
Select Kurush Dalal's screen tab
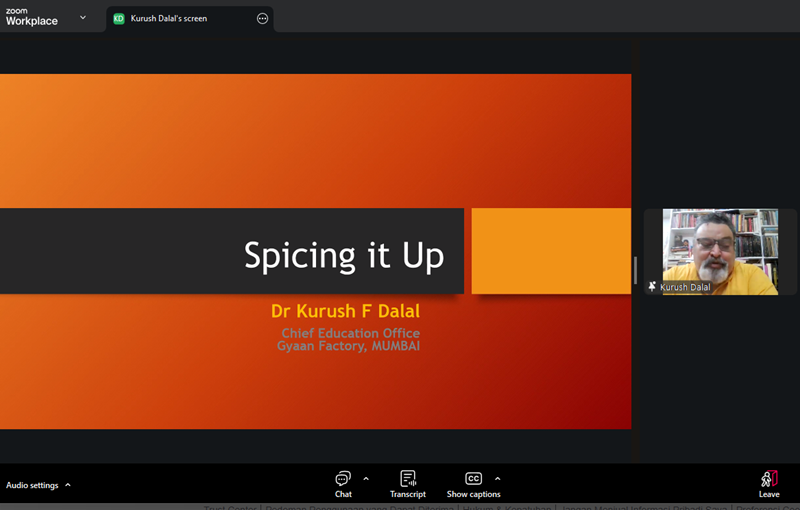pyautogui.click(x=190, y=19)
